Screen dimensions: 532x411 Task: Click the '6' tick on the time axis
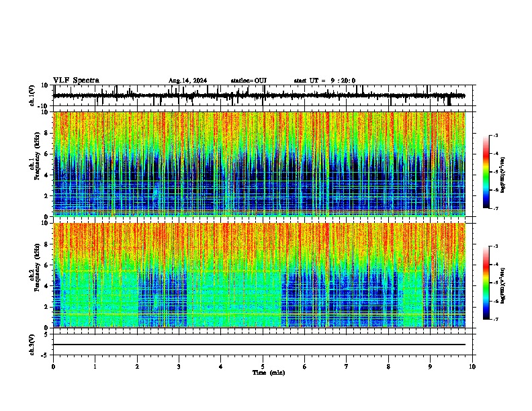point(305,367)
